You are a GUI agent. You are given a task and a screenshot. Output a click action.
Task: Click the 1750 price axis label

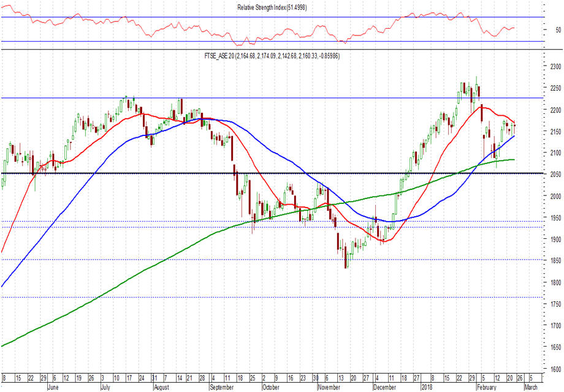click(555, 304)
